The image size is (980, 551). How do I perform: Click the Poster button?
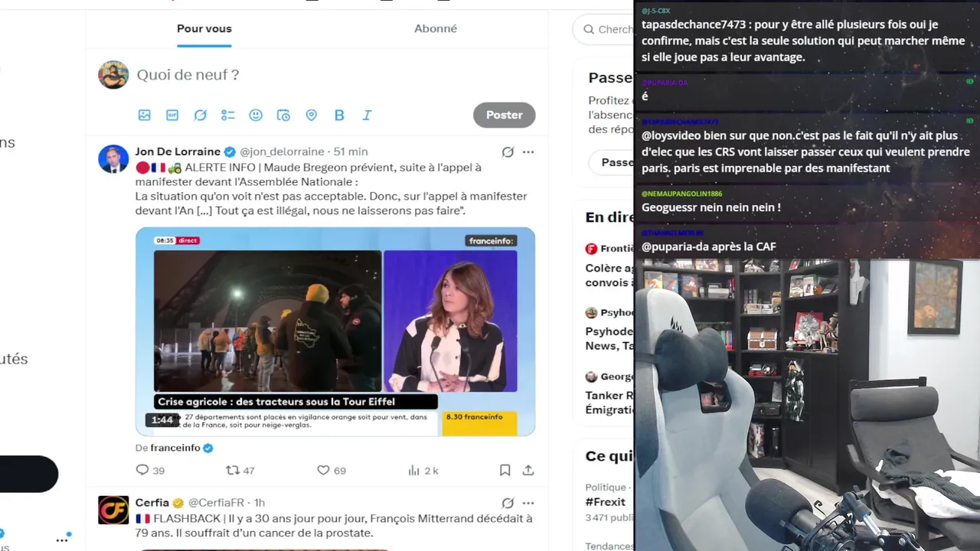click(504, 115)
